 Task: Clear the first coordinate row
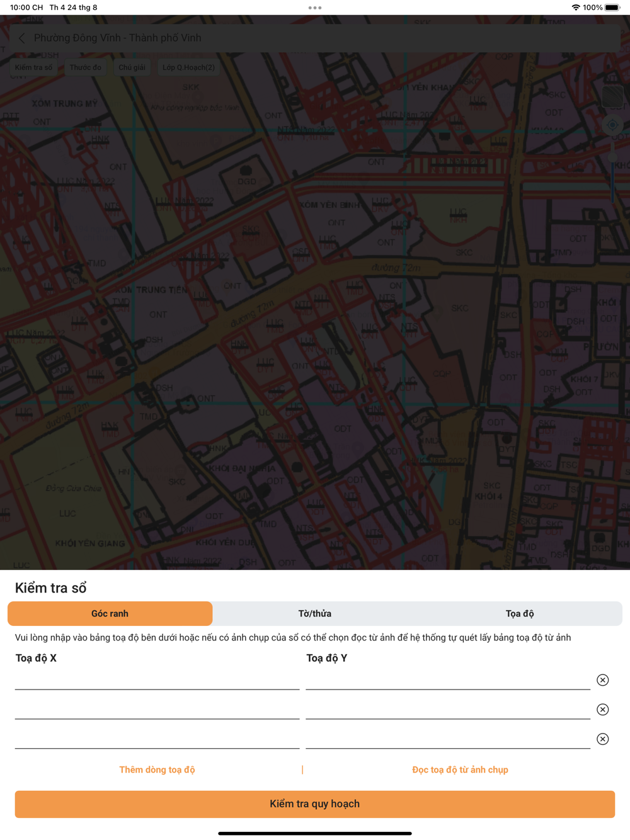pos(603,680)
